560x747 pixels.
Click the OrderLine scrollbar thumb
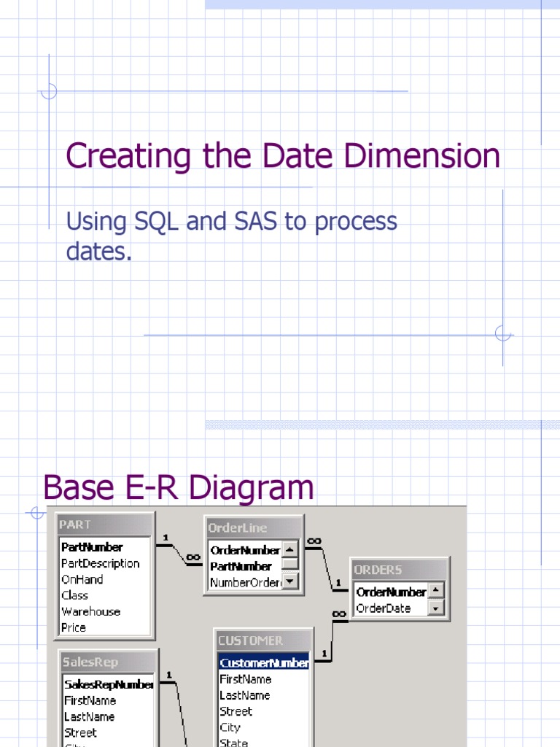click(x=290, y=563)
